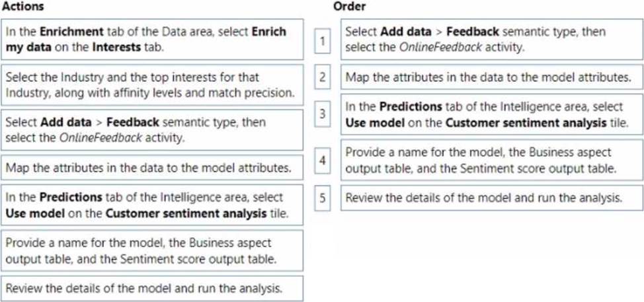Select the Add data Feedback action on left
The image size is (644, 302).
(x=152, y=130)
